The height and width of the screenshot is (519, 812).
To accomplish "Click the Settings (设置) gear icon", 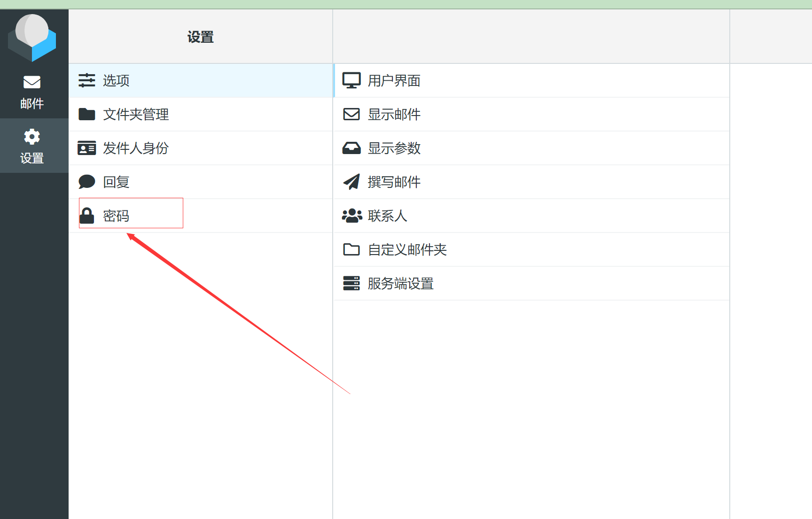I will (x=32, y=137).
